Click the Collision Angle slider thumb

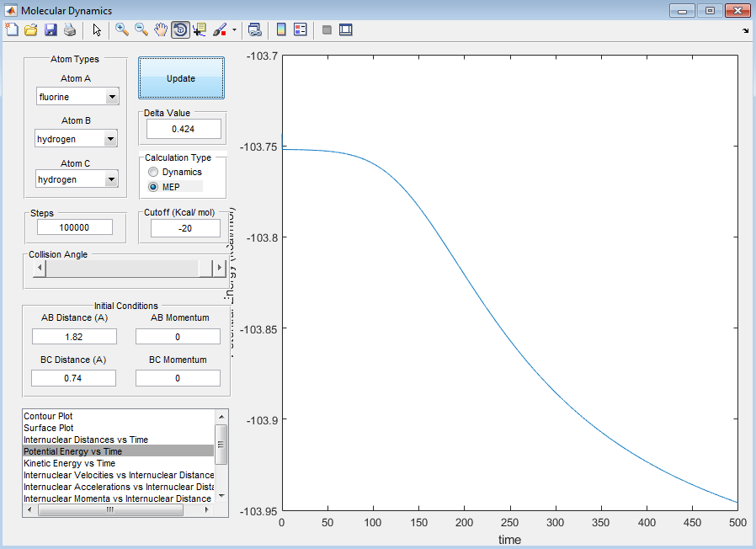point(206,268)
